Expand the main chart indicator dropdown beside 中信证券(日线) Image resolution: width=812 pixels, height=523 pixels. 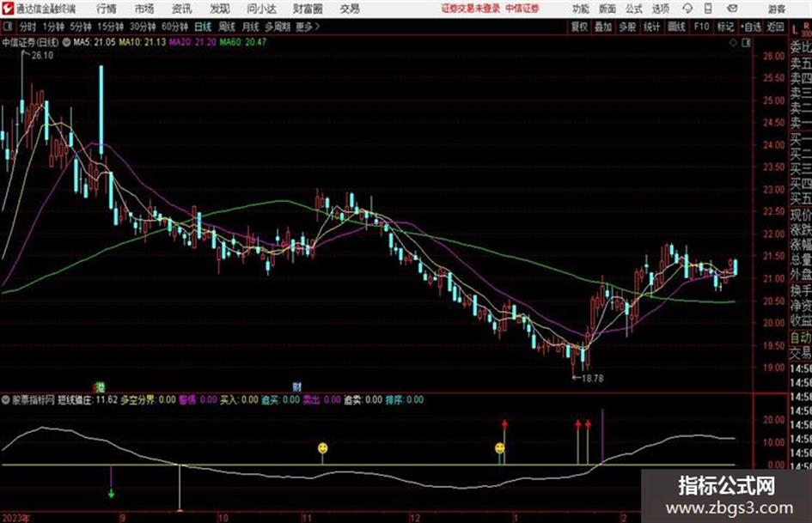pyautogui.click(x=66, y=42)
